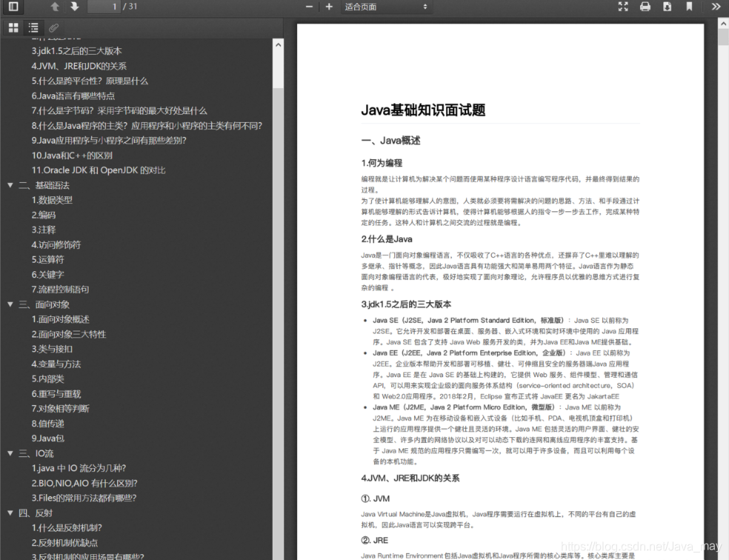Open outline item 4.JVM、JRE和JDK的关系
Image resolution: width=729 pixels, height=560 pixels.
click(79, 66)
